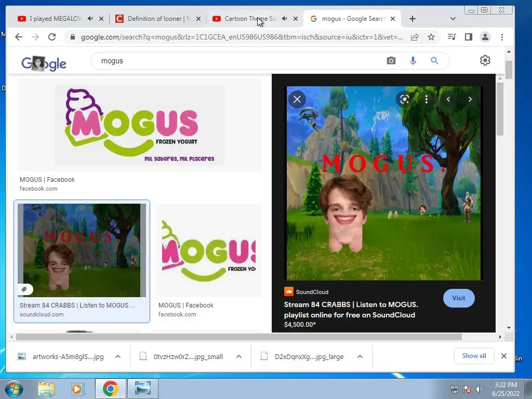Expand 0tvzHzw0rZ jpg_small download options

tap(239, 356)
